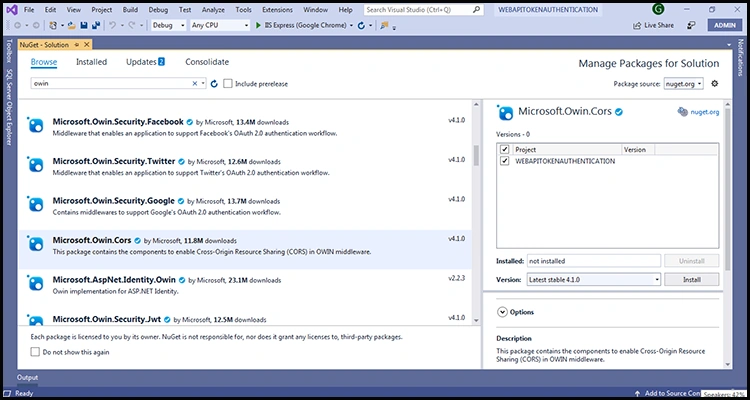Click the ADMIN button

pyautogui.click(x=725, y=25)
